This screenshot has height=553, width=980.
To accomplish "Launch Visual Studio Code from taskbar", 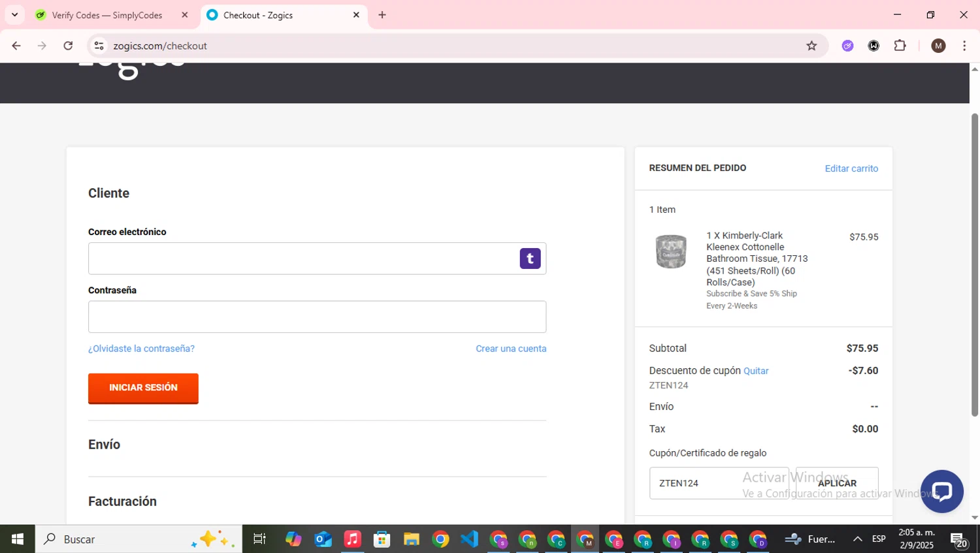I will click(x=469, y=539).
